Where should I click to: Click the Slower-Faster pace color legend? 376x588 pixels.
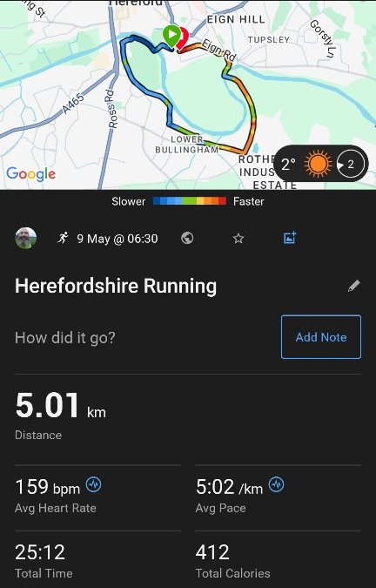click(x=188, y=201)
